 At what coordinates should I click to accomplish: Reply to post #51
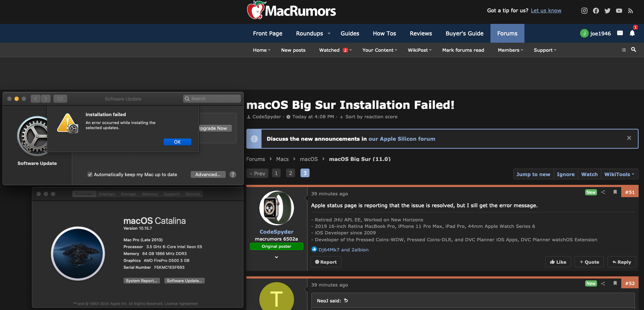[622, 262]
